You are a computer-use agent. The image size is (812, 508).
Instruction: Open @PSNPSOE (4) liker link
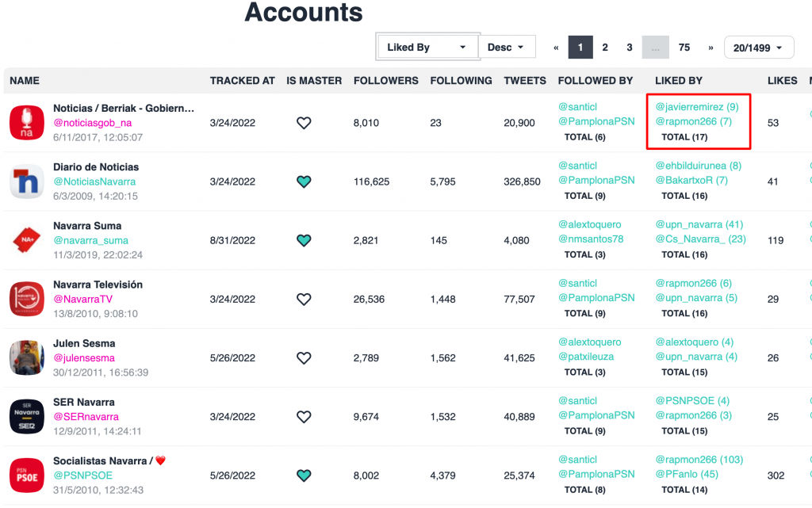(692, 400)
